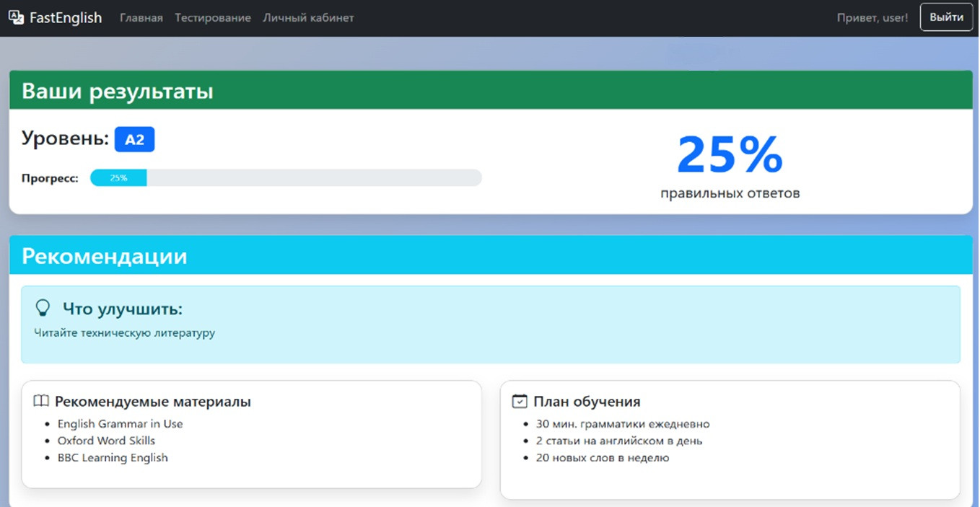Click the open book icon
Viewport: 980px width, 507px height.
[41, 402]
